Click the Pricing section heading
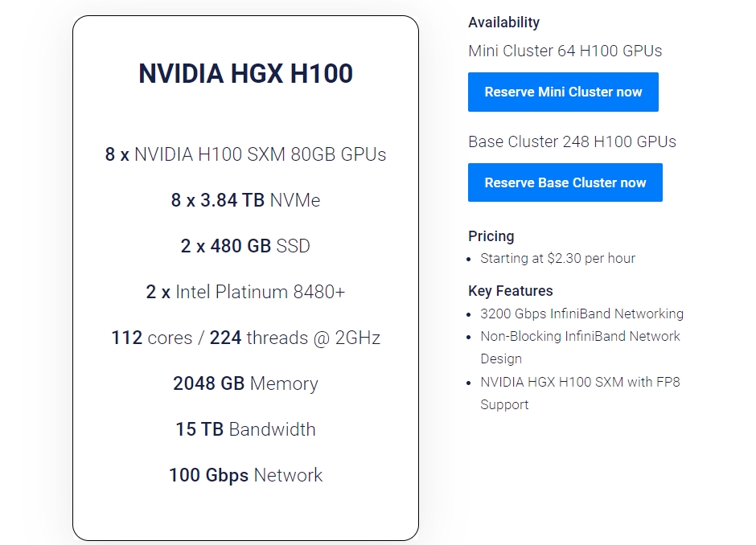Viewport: 756px width, 545px height. pos(491,236)
